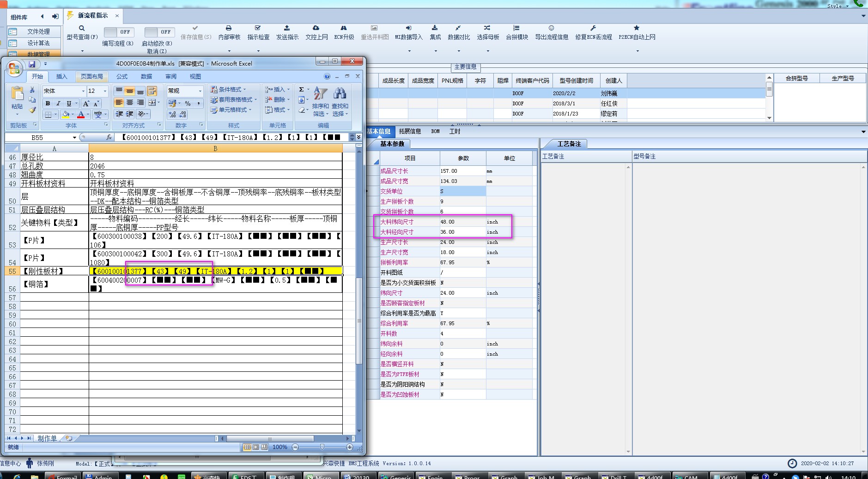Switch to the 拓展信息 tab
868x479 pixels.
tap(410, 132)
